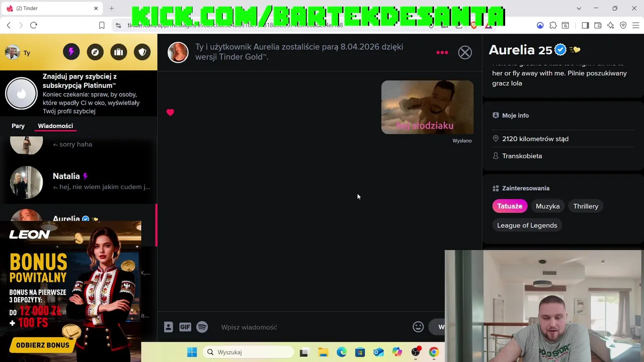The height and width of the screenshot is (362, 644).
Task: Open the browser extensions puzzle icon
Action: [x=553, y=25]
